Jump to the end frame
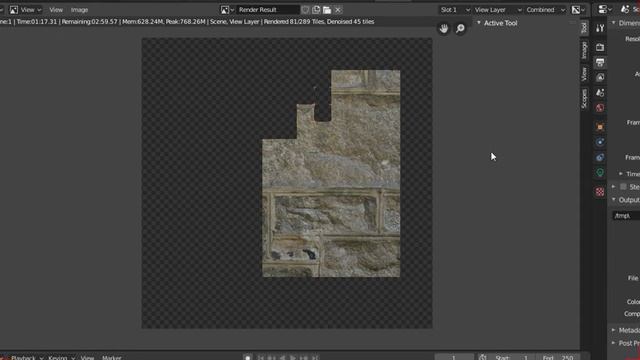The image size is (640, 360). click(x=315, y=358)
